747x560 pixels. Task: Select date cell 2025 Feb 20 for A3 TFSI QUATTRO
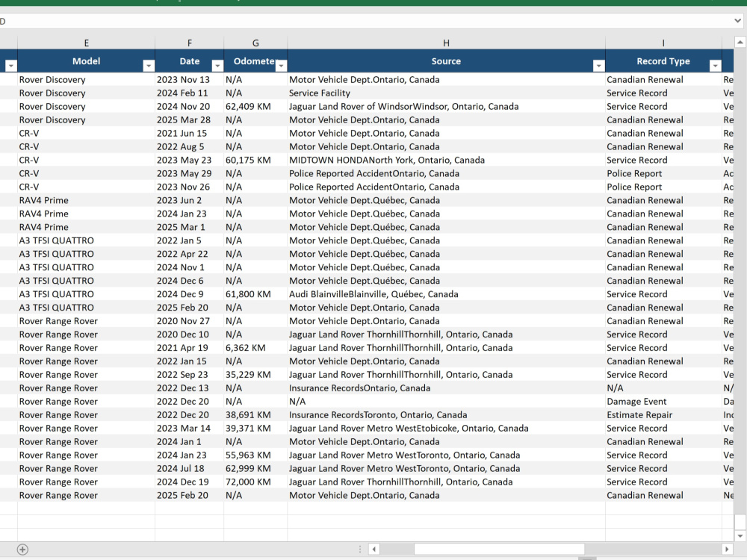[x=190, y=308]
